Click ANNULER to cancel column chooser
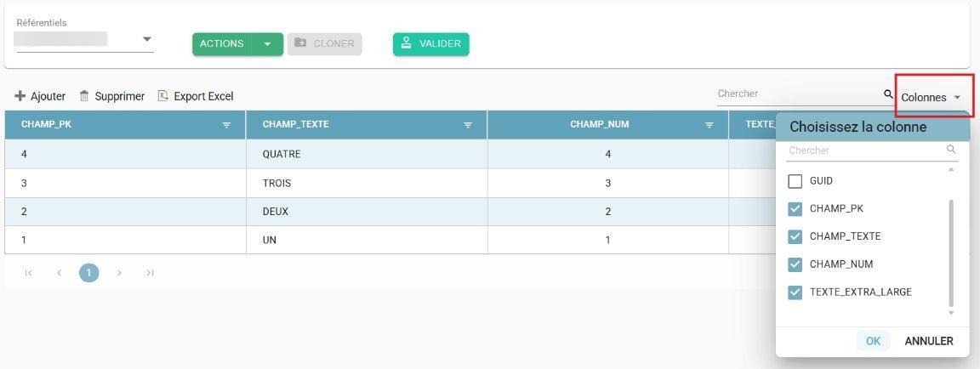Image resolution: width=980 pixels, height=369 pixels. (x=929, y=341)
